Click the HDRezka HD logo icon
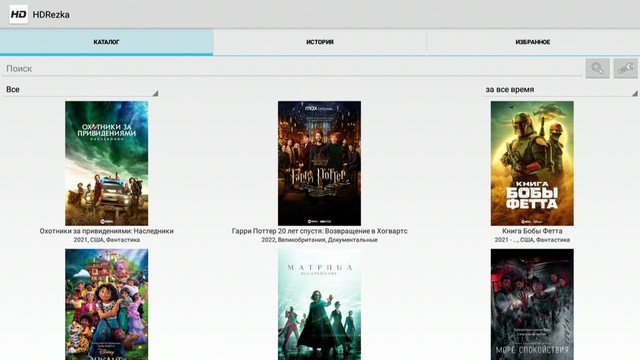 point(18,14)
